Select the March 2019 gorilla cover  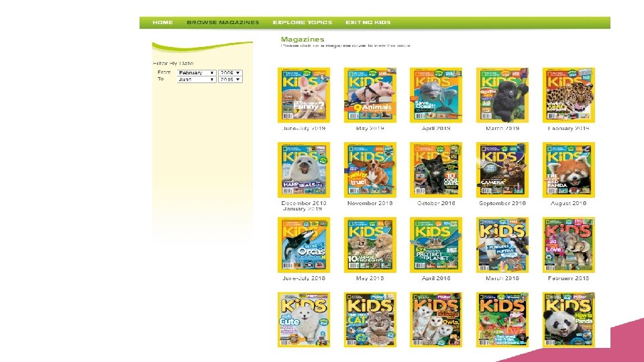[x=502, y=95]
